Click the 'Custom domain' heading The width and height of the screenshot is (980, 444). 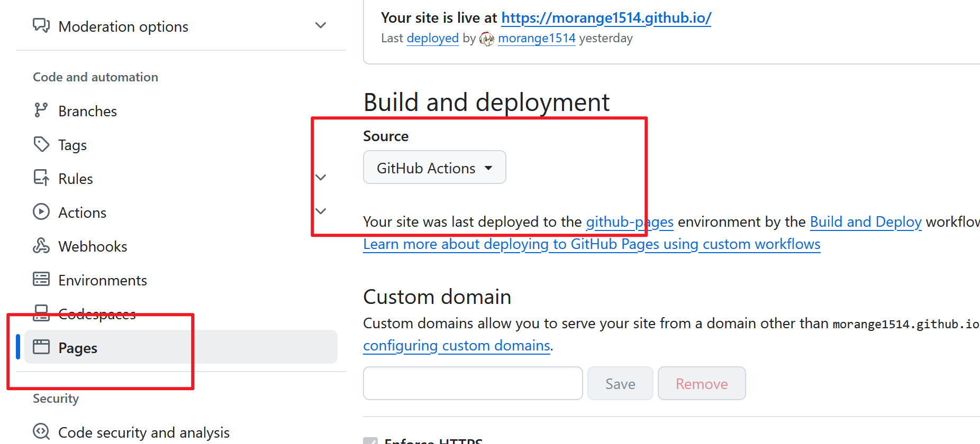437,297
